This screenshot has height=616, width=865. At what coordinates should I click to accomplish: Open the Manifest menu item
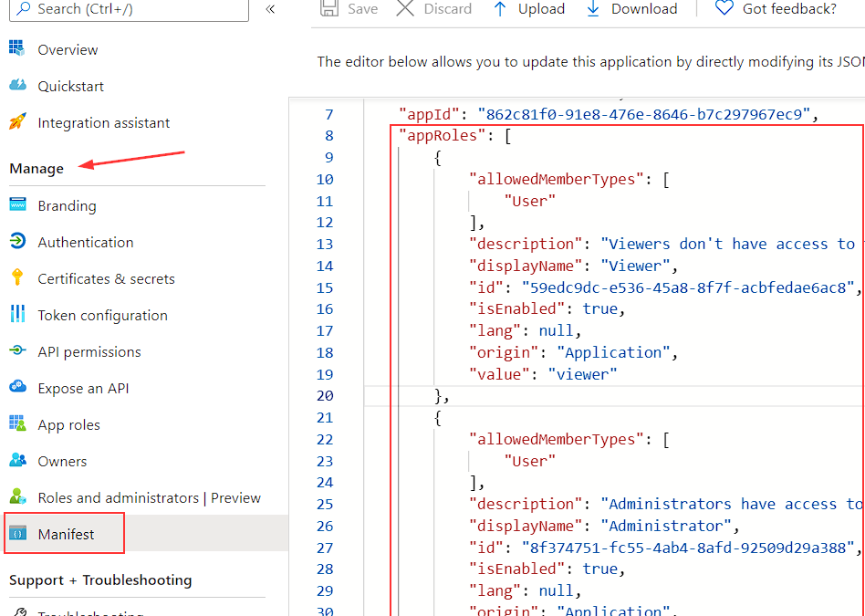pyautogui.click(x=66, y=535)
